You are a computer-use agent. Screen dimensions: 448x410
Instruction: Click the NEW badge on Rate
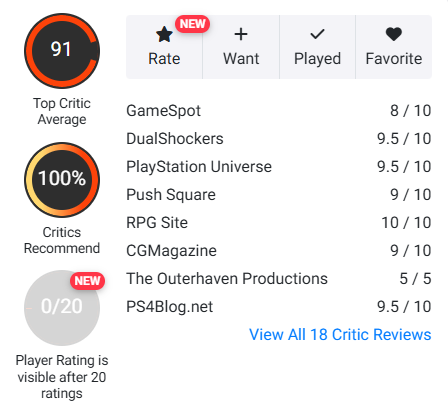pos(192,24)
